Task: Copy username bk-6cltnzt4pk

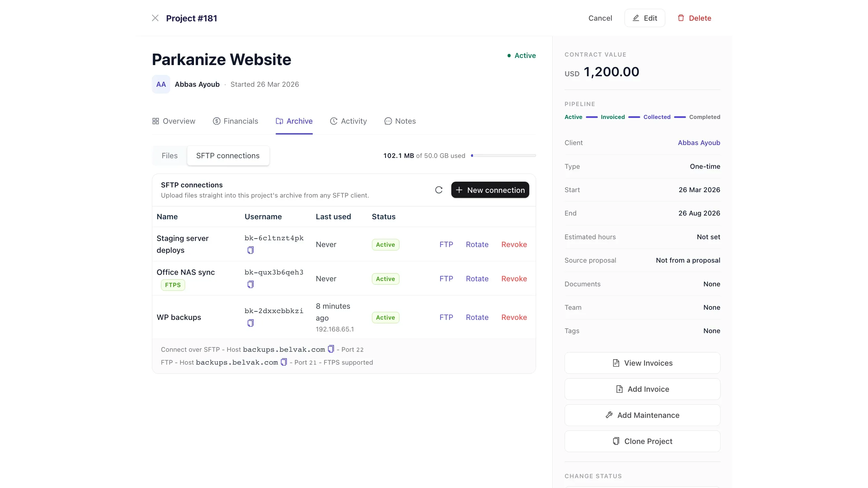Action: (x=251, y=250)
